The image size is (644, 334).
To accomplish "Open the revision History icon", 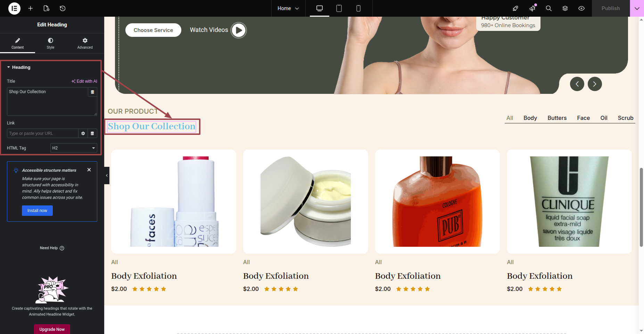I will [63, 8].
